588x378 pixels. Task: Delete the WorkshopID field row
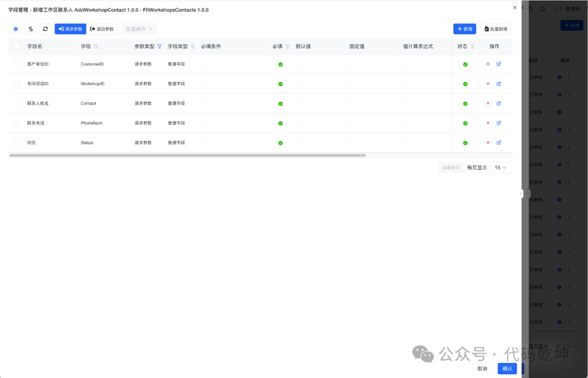pyautogui.click(x=488, y=84)
